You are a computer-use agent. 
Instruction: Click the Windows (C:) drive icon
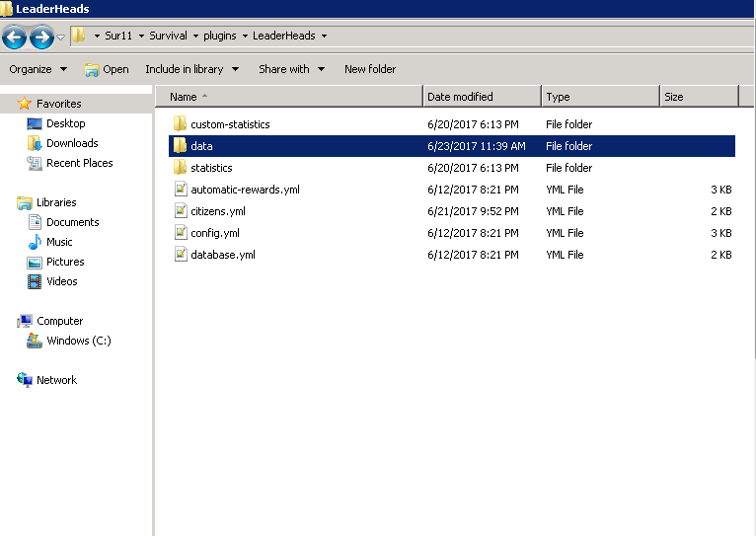(35, 341)
